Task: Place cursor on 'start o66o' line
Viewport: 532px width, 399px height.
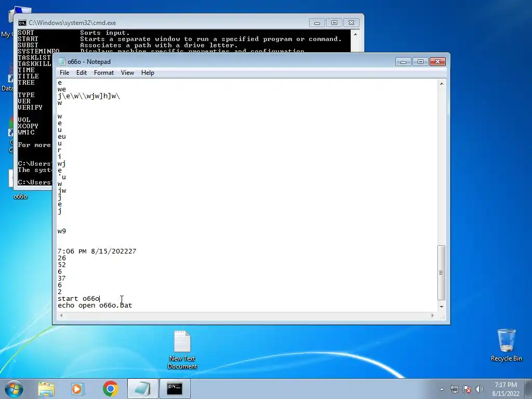Action: point(78,299)
